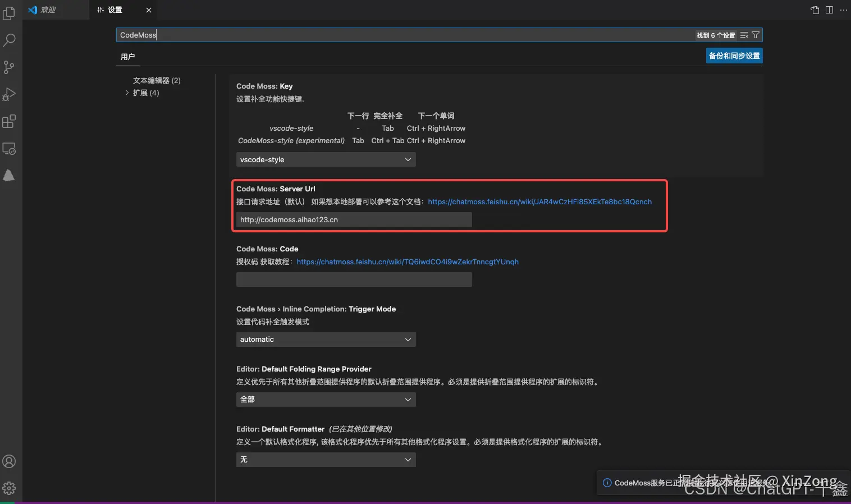Split the editor to the right

829,10
